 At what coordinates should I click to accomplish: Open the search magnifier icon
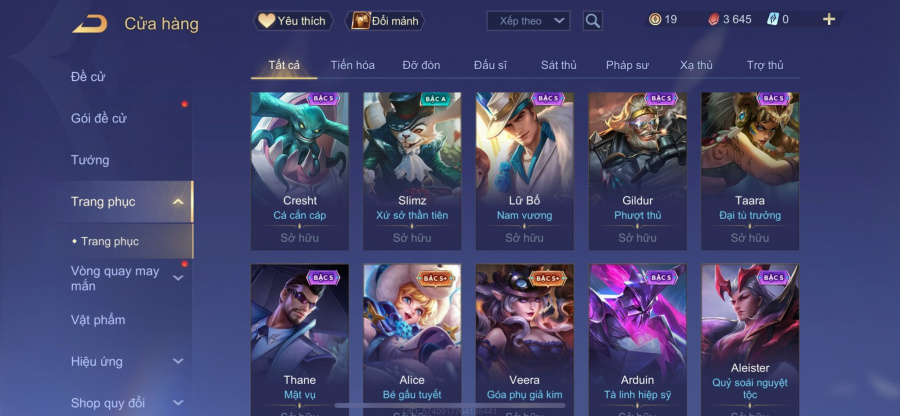pyautogui.click(x=592, y=21)
